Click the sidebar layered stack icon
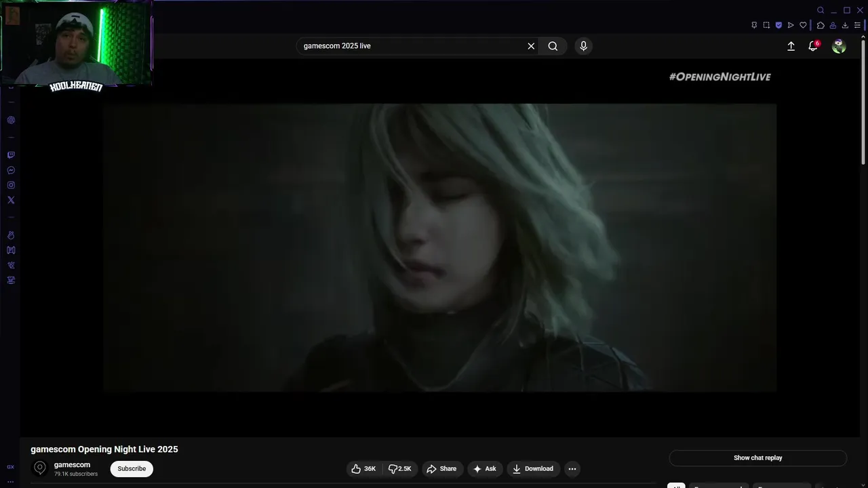868x488 pixels. point(11,280)
